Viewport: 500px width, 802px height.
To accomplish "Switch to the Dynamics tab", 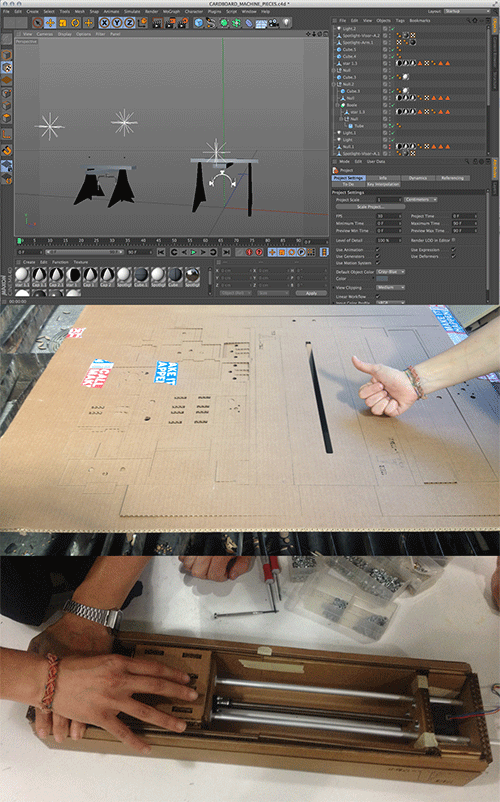I will point(417,178).
